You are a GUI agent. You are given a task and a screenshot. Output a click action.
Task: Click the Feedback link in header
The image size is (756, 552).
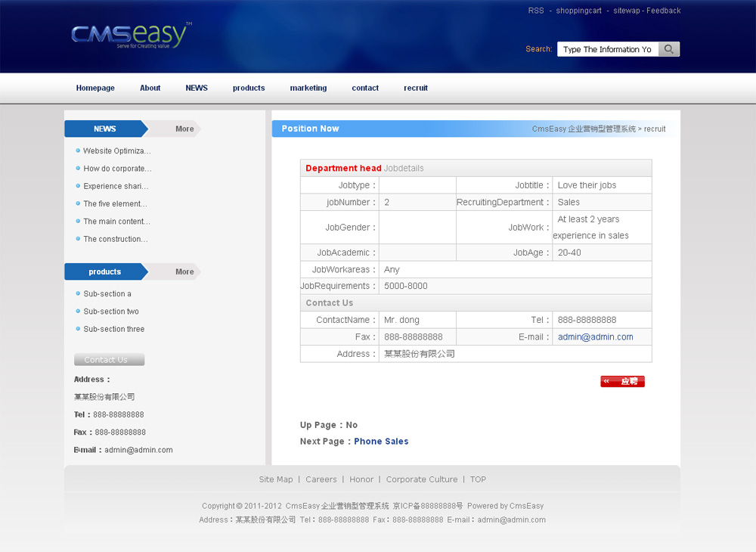tap(664, 11)
